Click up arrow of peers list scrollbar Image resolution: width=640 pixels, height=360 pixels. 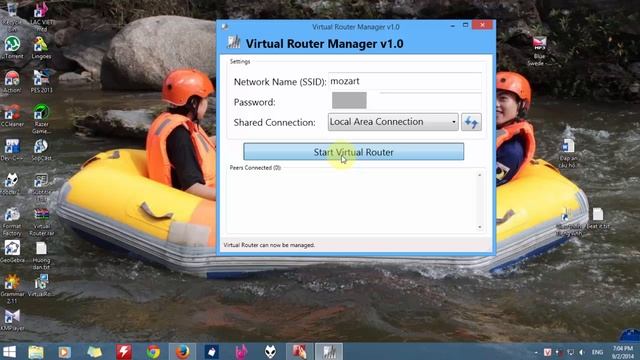(x=480, y=175)
